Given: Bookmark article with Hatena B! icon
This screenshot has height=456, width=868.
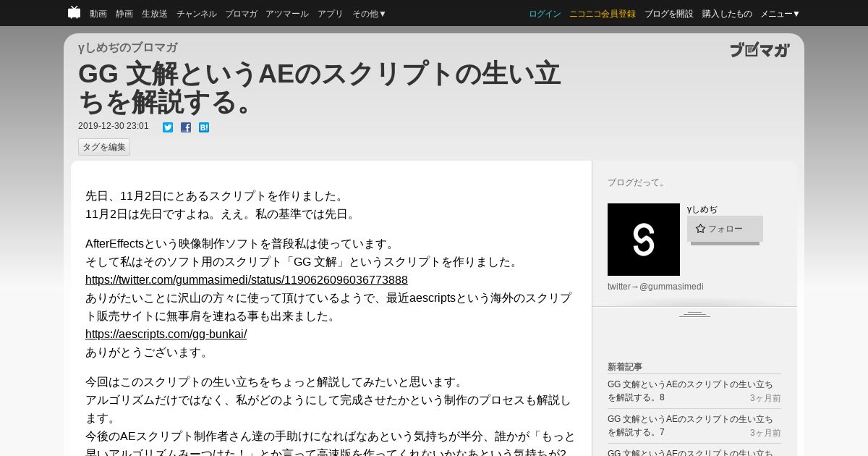Looking at the screenshot, I should click(x=204, y=127).
